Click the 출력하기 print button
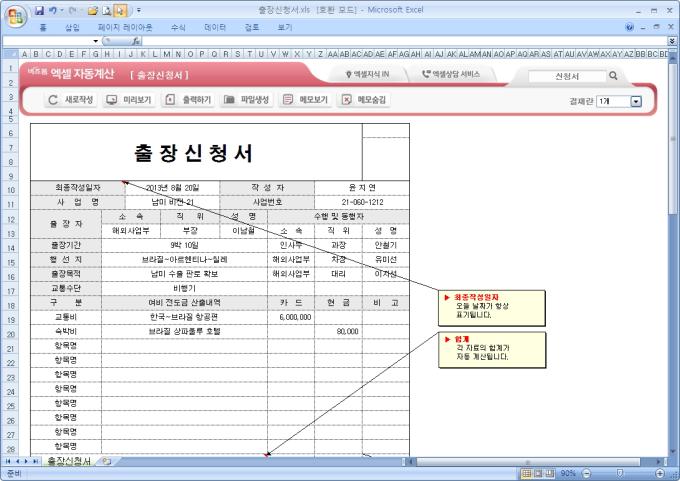The height and width of the screenshot is (481, 680). point(188,100)
